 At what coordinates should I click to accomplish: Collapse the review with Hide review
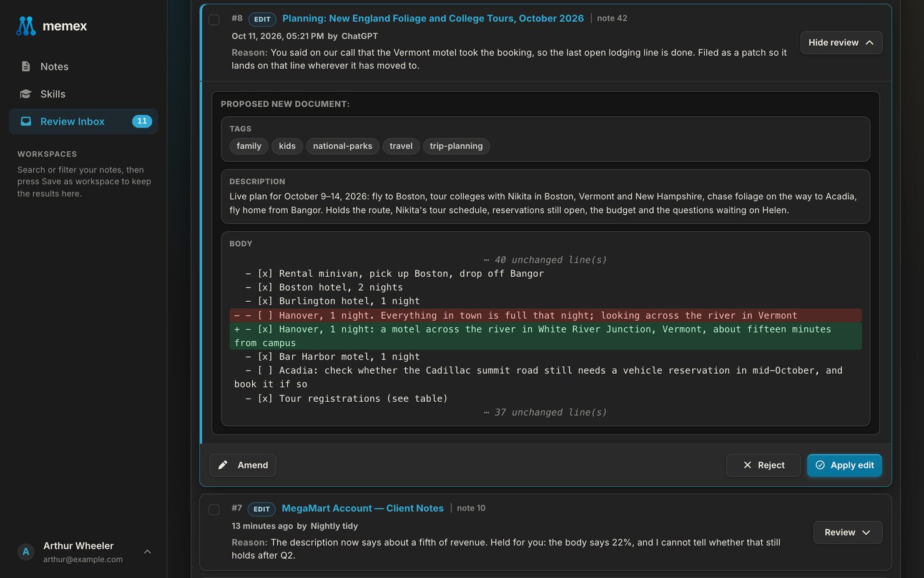pos(841,42)
